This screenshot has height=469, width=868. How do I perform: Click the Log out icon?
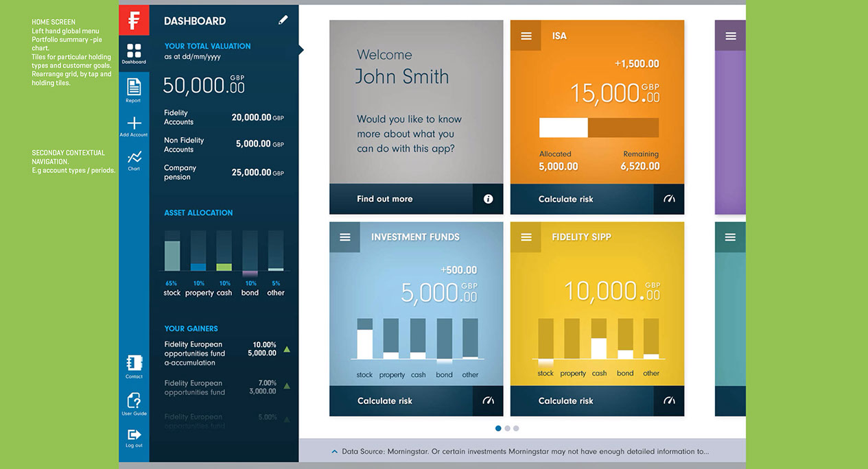point(134,436)
